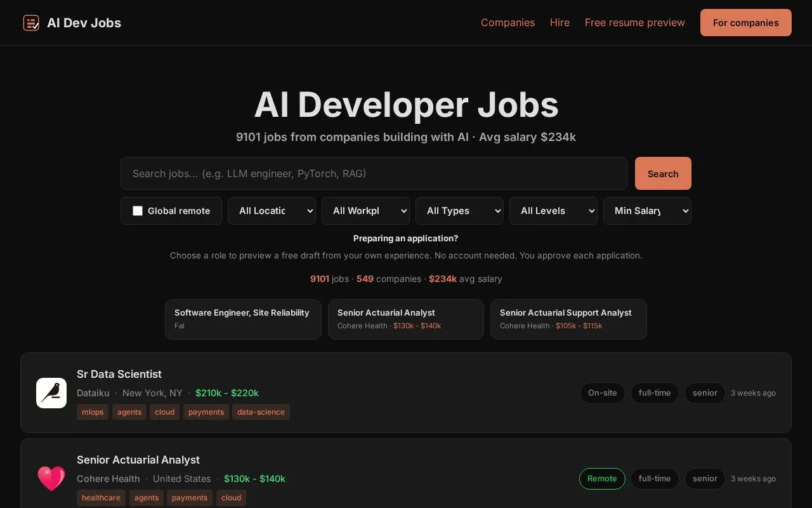Expand the All Workplaces dropdown
This screenshot has height=508, width=812.
(365, 211)
